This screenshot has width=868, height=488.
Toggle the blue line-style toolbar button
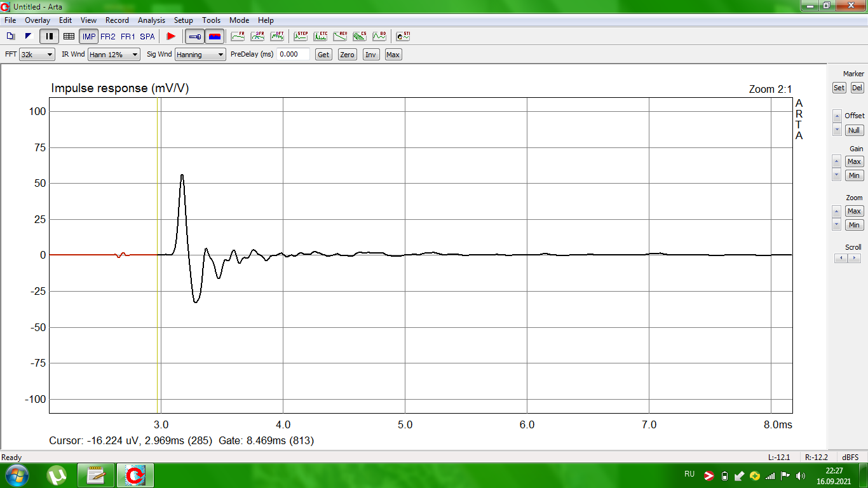195,36
